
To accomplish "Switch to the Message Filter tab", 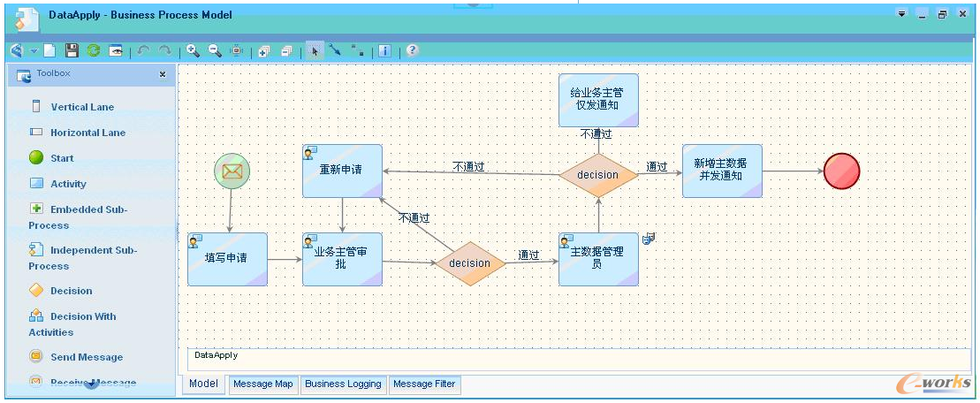I will pos(424,384).
